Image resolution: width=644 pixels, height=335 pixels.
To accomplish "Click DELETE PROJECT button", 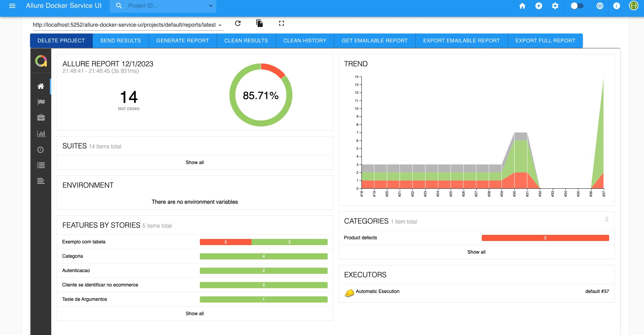I will click(61, 41).
